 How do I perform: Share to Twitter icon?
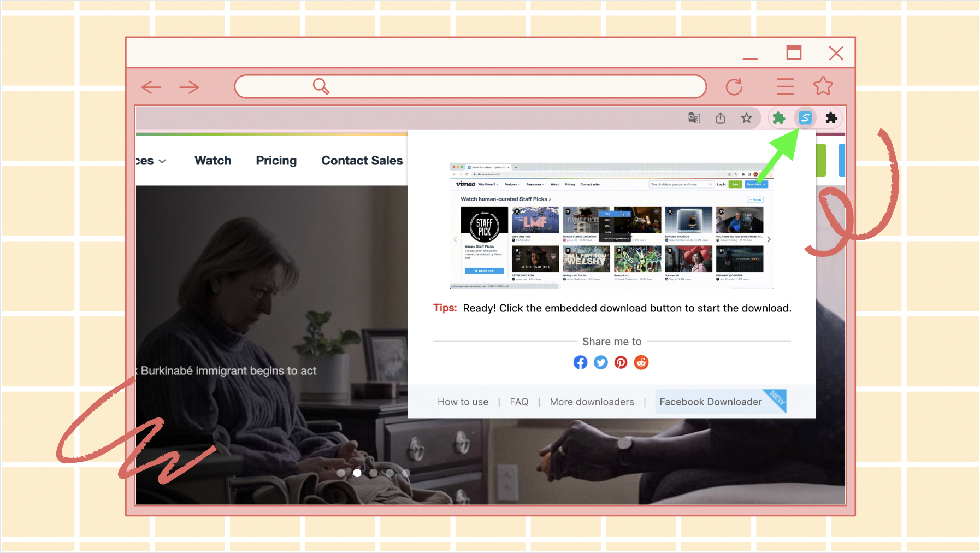(x=601, y=362)
